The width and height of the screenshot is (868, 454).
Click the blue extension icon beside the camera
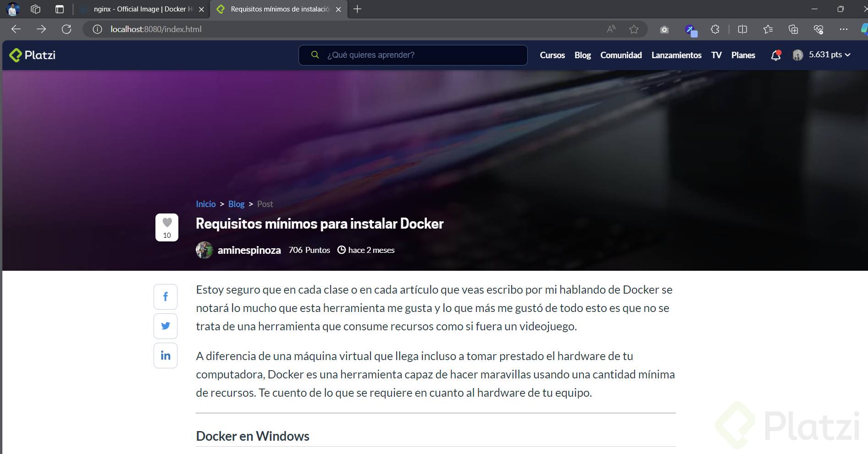pyautogui.click(x=691, y=30)
